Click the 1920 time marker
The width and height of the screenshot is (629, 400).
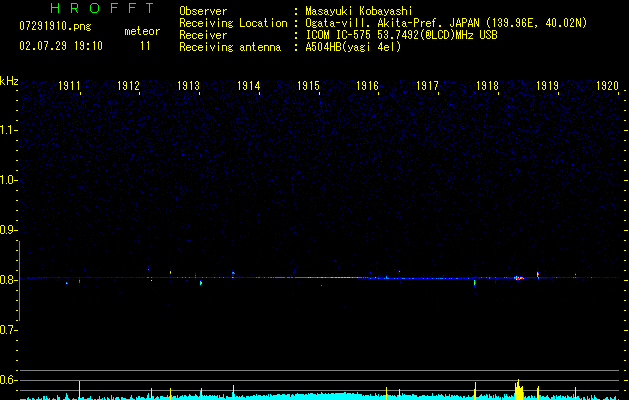[607, 85]
